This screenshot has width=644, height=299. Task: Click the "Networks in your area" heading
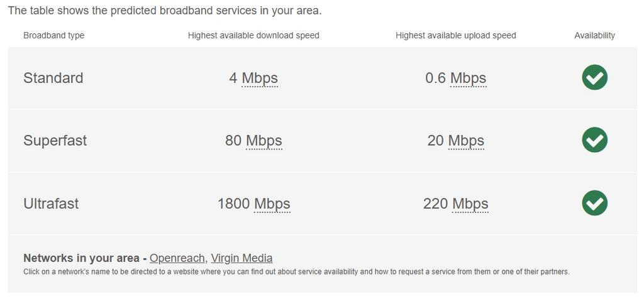(x=80, y=258)
